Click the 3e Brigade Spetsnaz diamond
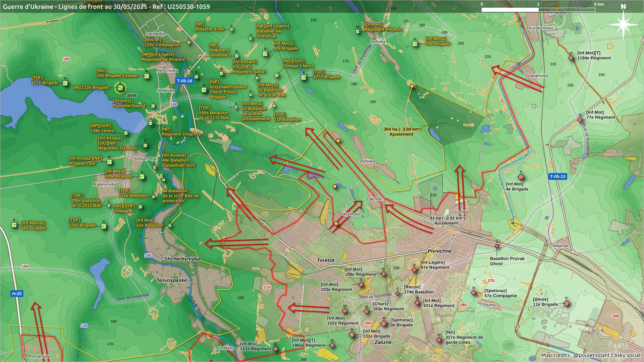The image size is (644, 362). pos(384,323)
